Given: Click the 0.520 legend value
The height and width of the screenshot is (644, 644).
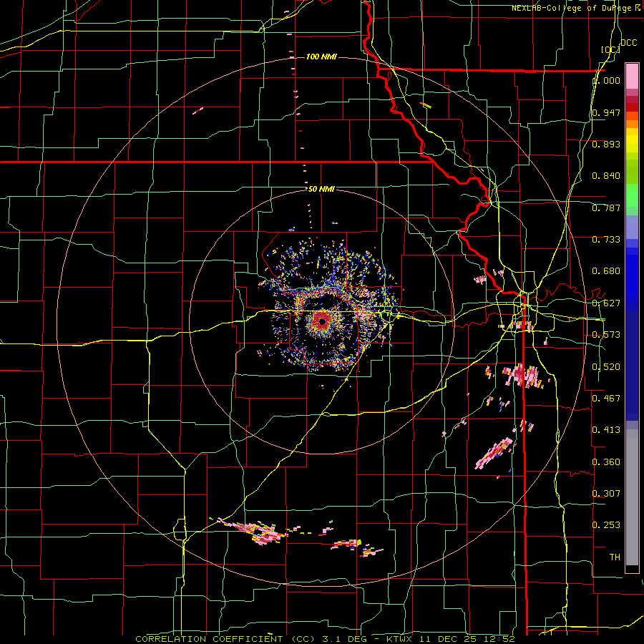Looking at the screenshot, I should click(606, 367).
